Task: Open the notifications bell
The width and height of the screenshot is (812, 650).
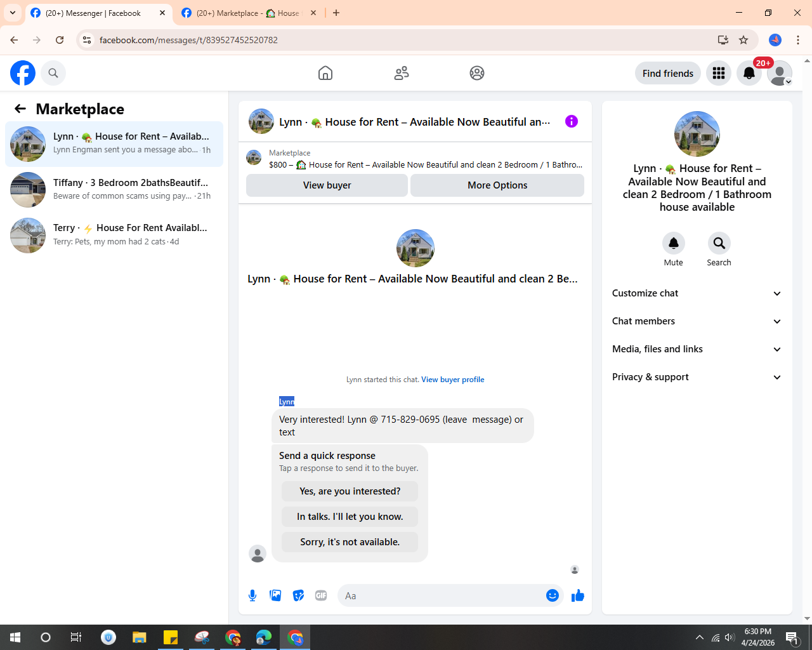Action: coord(749,73)
